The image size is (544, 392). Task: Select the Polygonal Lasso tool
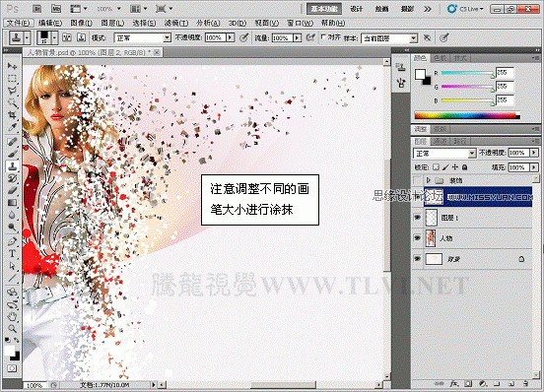(x=12, y=91)
